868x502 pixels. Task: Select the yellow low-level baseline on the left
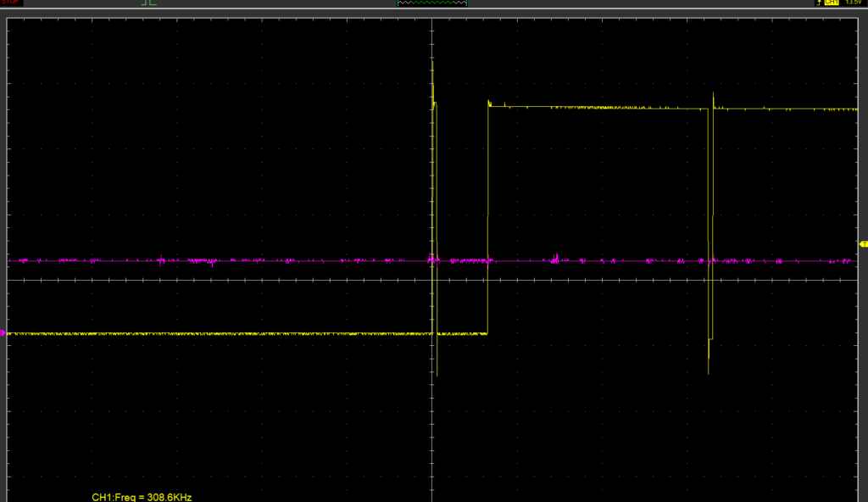[212, 334]
